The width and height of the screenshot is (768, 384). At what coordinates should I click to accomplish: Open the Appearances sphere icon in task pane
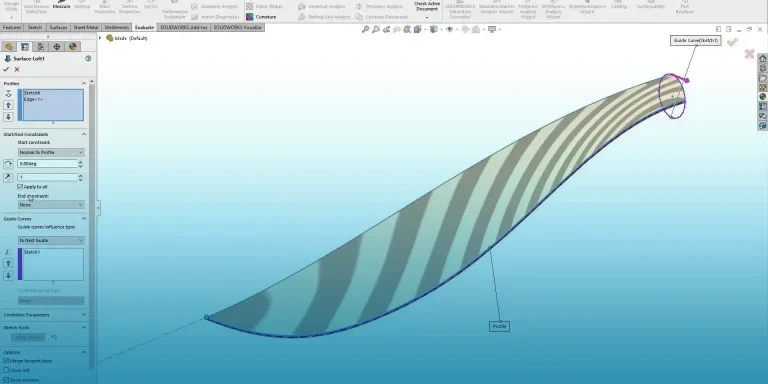pyautogui.click(x=763, y=97)
